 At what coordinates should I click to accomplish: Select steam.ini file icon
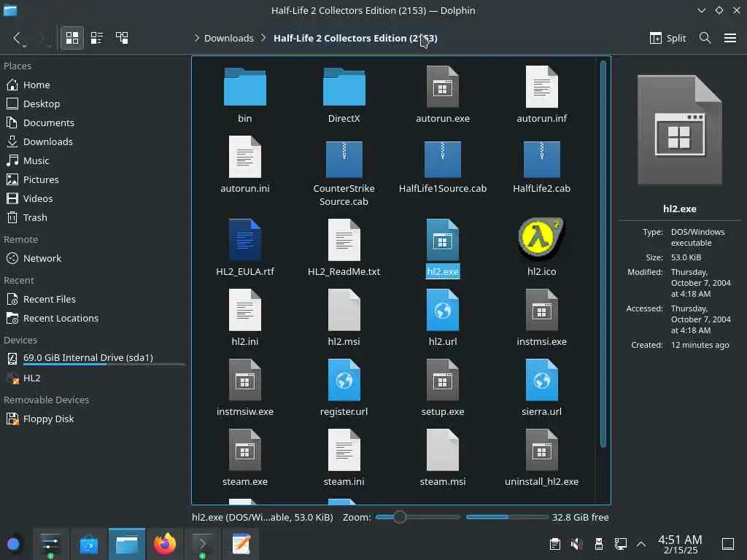click(344, 450)
